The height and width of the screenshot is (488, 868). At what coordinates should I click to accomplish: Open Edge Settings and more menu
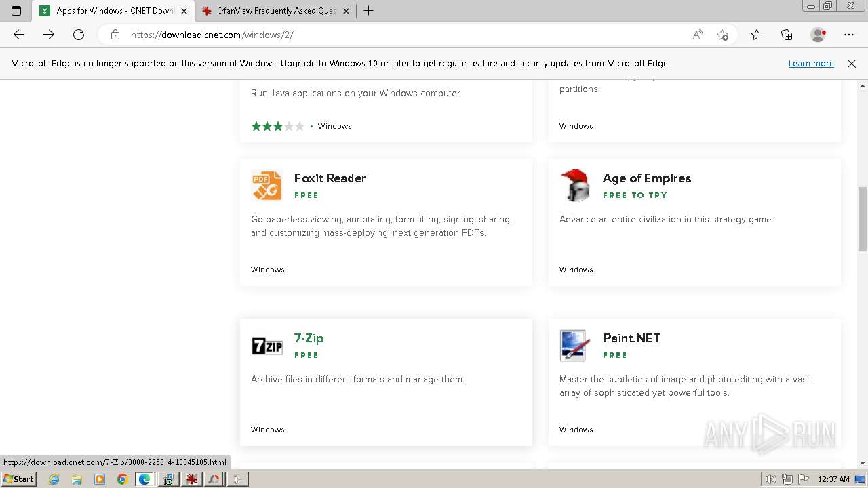pos(849,35)
